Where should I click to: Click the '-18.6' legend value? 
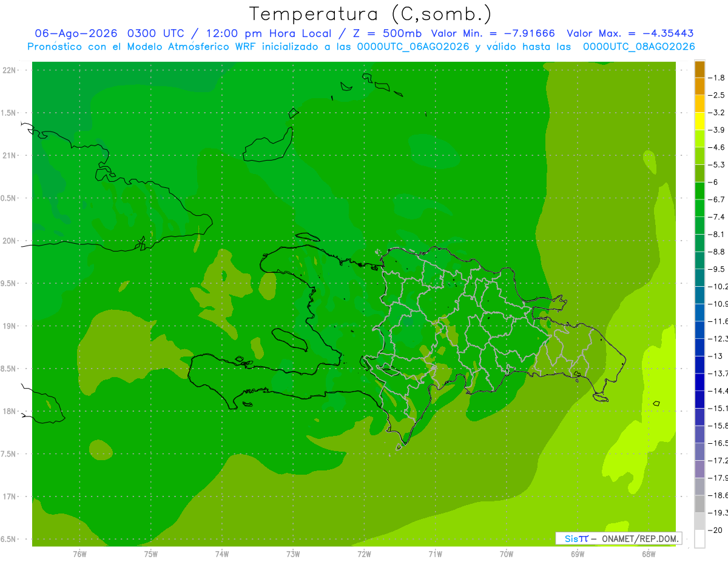pos(718,495)
